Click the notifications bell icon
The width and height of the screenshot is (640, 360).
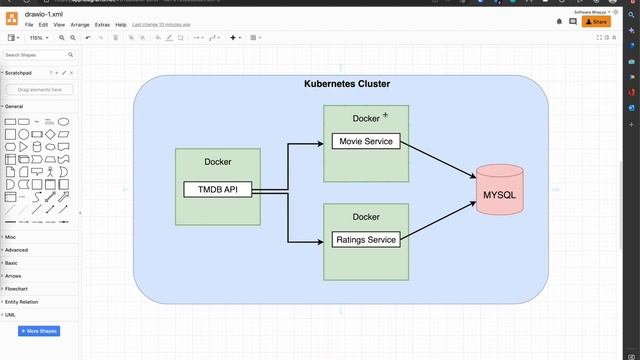tap(559, 22)
